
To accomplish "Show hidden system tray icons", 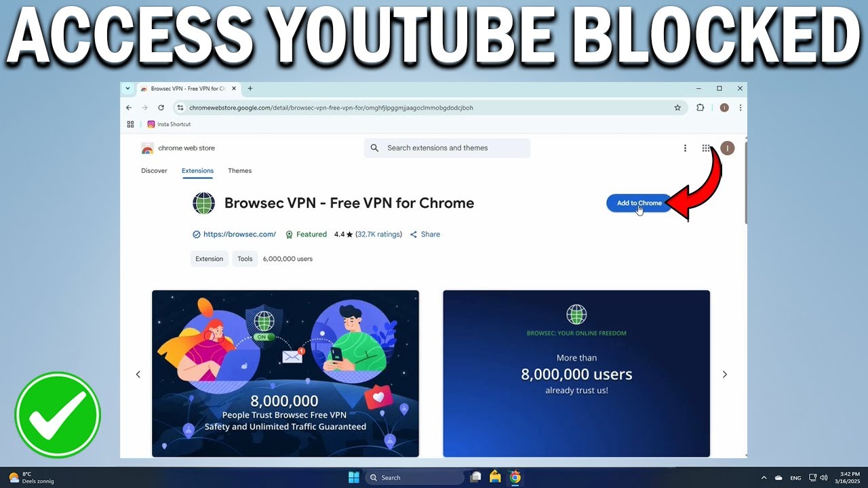I will point(764,477).
